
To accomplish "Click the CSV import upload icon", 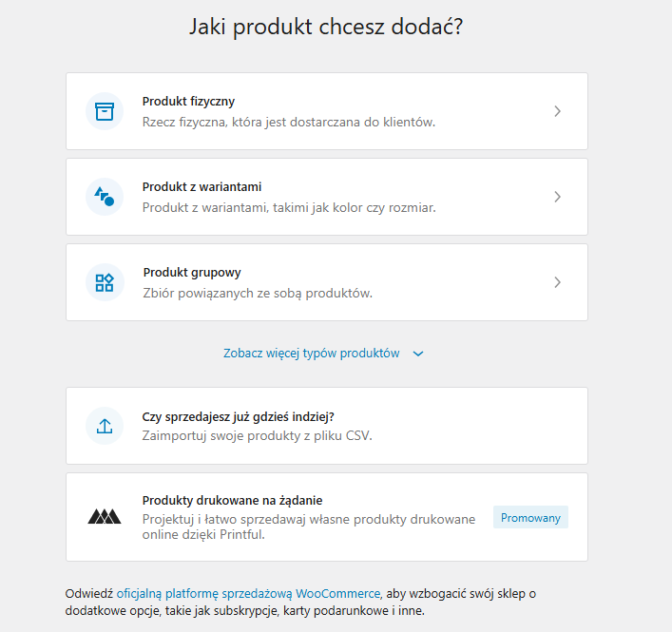I will click(105, 426).
